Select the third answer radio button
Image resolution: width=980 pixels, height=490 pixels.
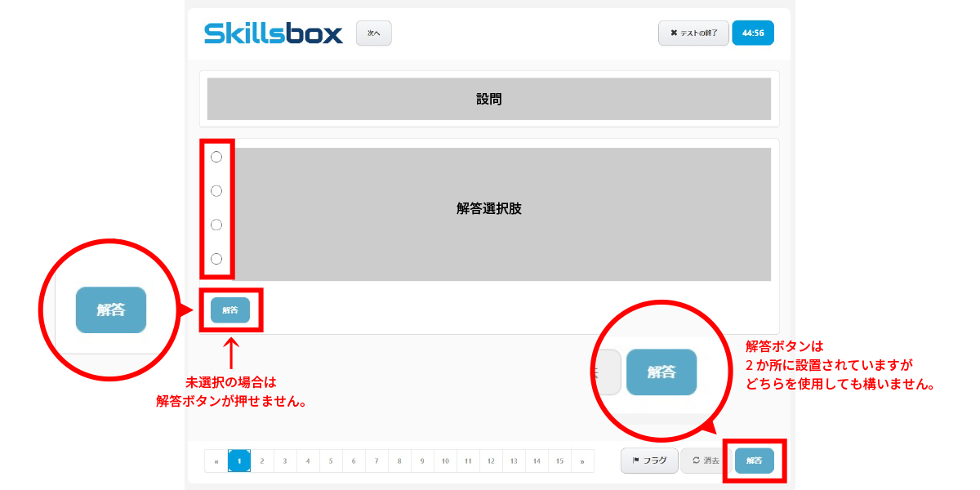[x=216, y=225]
